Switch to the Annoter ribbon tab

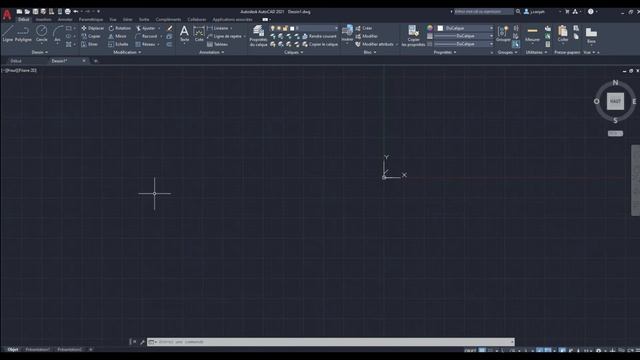(x=65, y=19)
